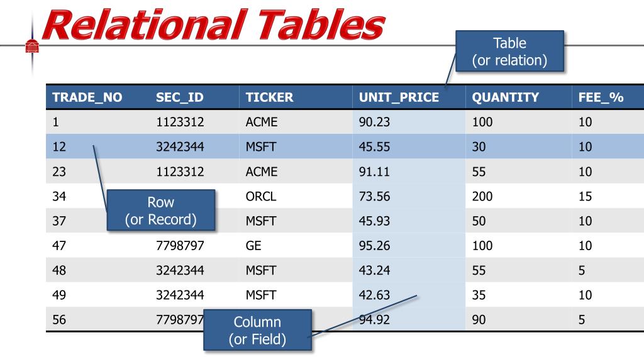
Task: Select unit price cell 95.26
Action: pyautogui.click(x=374, y=246)
